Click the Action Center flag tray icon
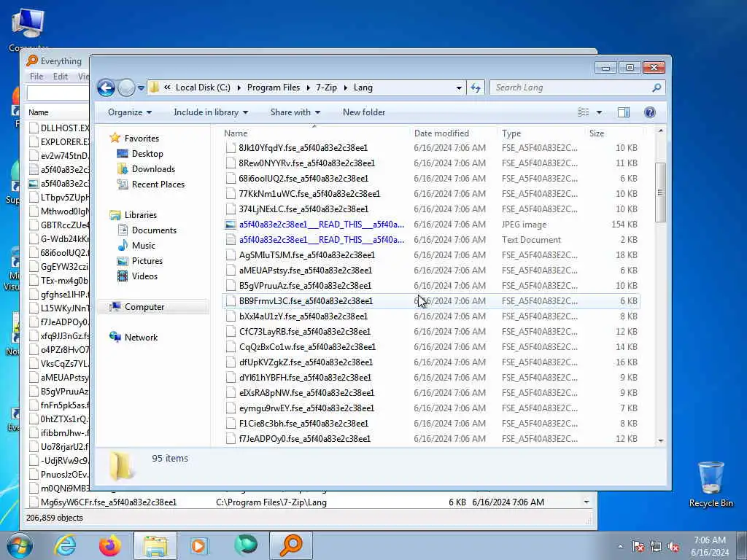747x560 pixels. coord(638,547)
